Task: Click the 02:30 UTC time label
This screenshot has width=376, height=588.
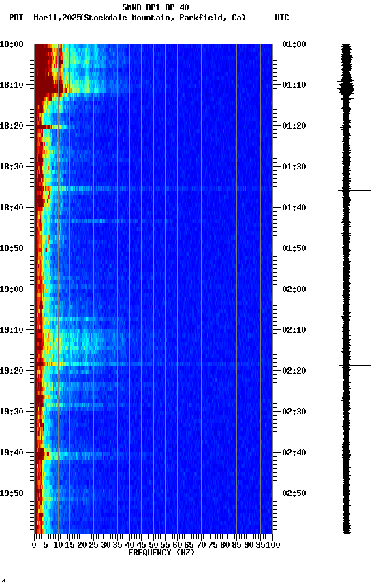Action: (294, 412)
